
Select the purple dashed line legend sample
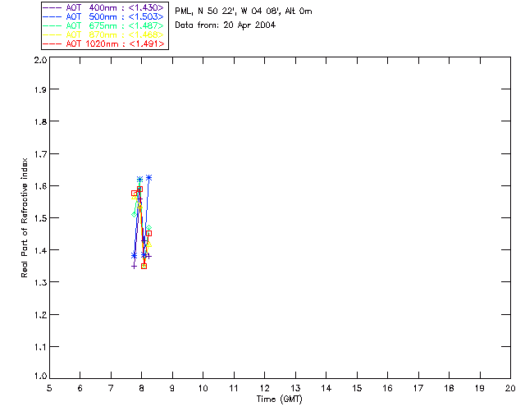coord(52,7)
